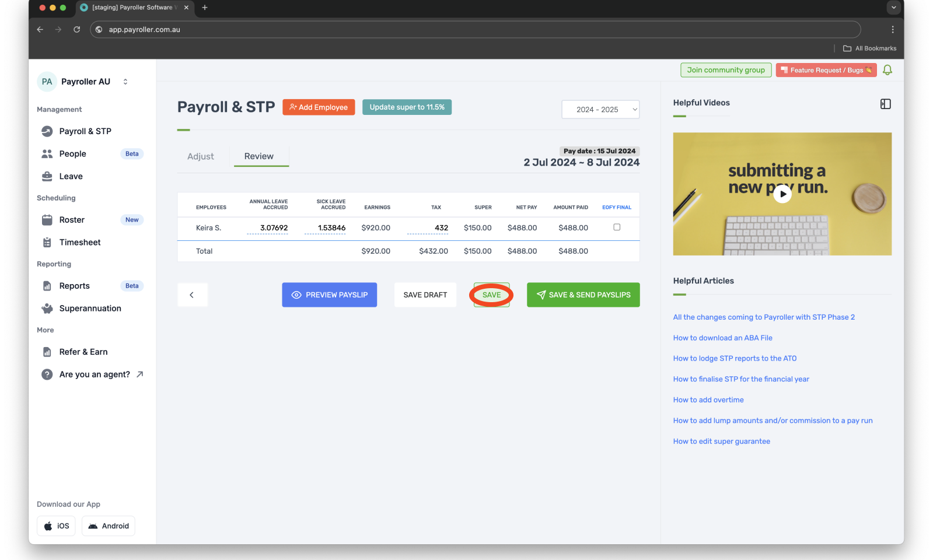Open the People section icon
Image resolution: width=933 pixels, height=560 pixels.
(47, 154)
